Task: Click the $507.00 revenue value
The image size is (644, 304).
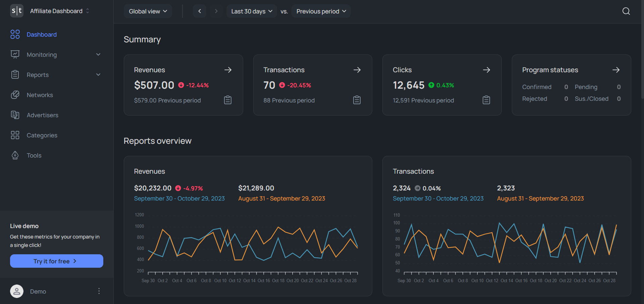Action: [x=154, y=85]
